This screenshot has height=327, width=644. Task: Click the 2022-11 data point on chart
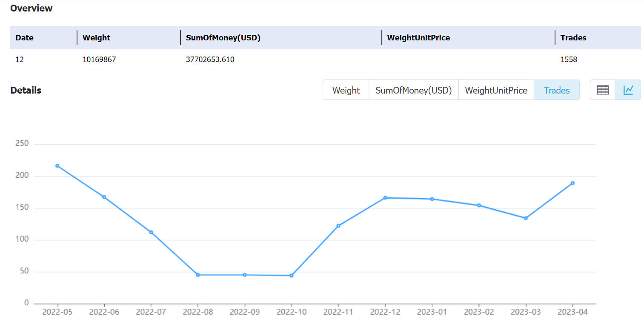[338, 226]
